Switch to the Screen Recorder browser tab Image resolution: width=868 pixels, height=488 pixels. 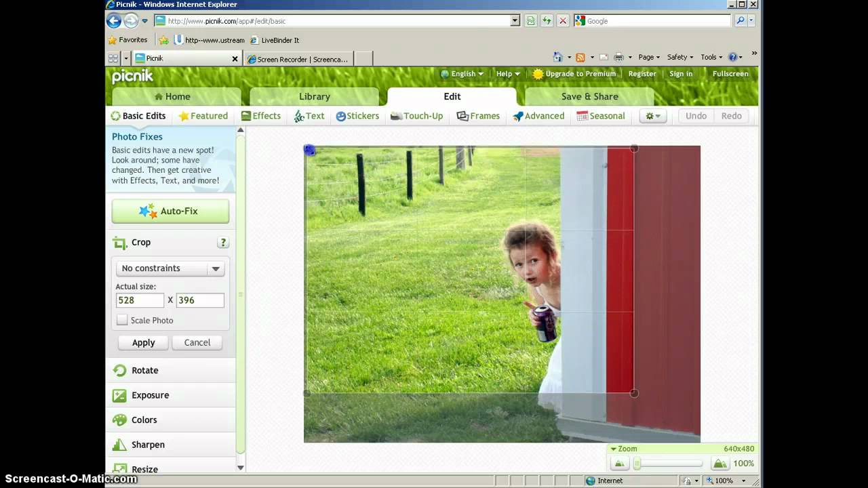[x=298, y=59]
